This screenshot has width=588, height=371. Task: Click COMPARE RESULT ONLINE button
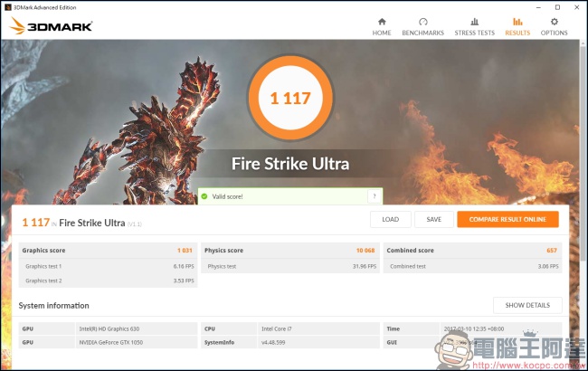[507, 220]
